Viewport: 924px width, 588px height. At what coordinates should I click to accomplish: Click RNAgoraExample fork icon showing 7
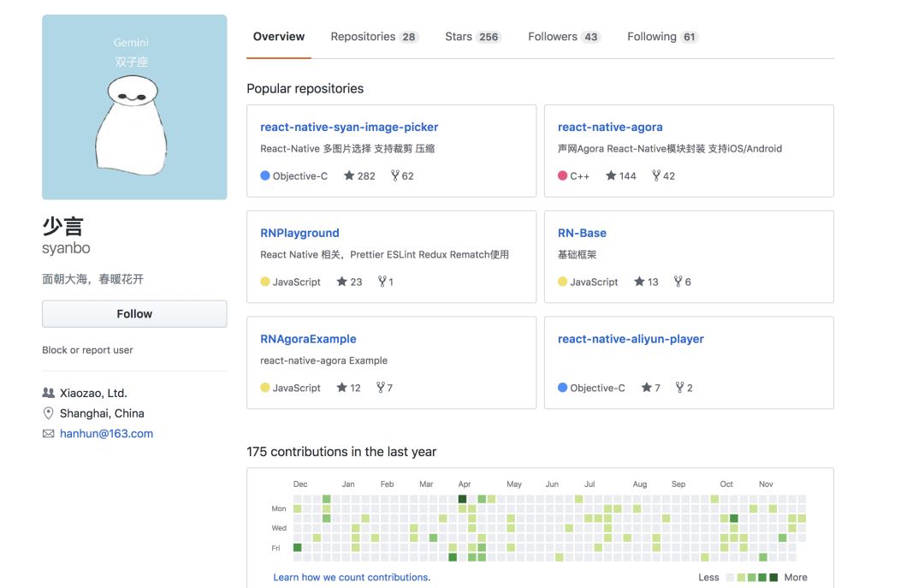tap(381, 388)
